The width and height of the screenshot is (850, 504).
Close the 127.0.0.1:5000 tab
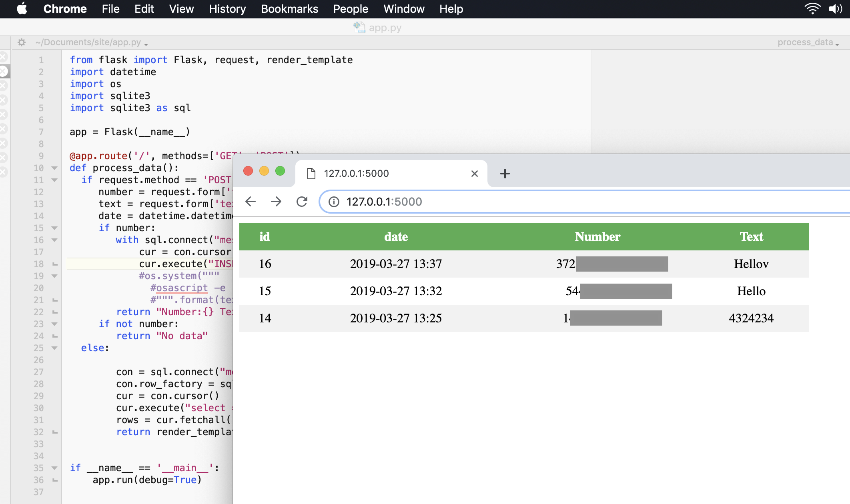[x=475, y=174]
